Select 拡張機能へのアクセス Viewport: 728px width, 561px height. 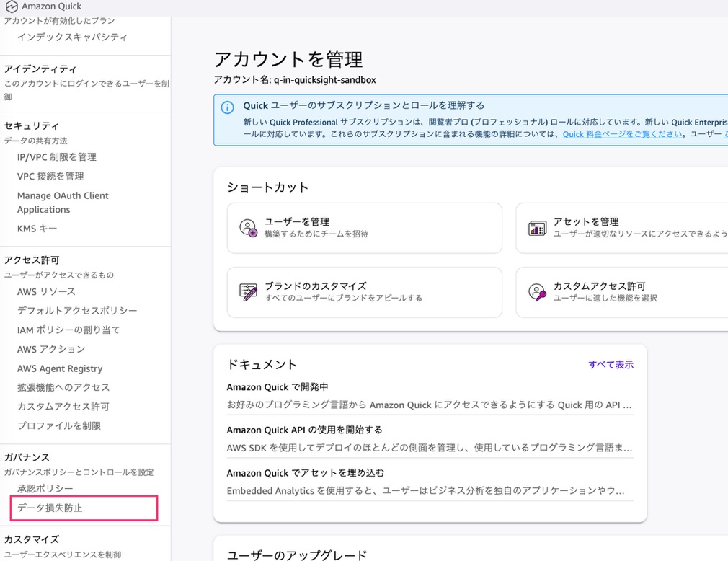[x=63, y=387]
